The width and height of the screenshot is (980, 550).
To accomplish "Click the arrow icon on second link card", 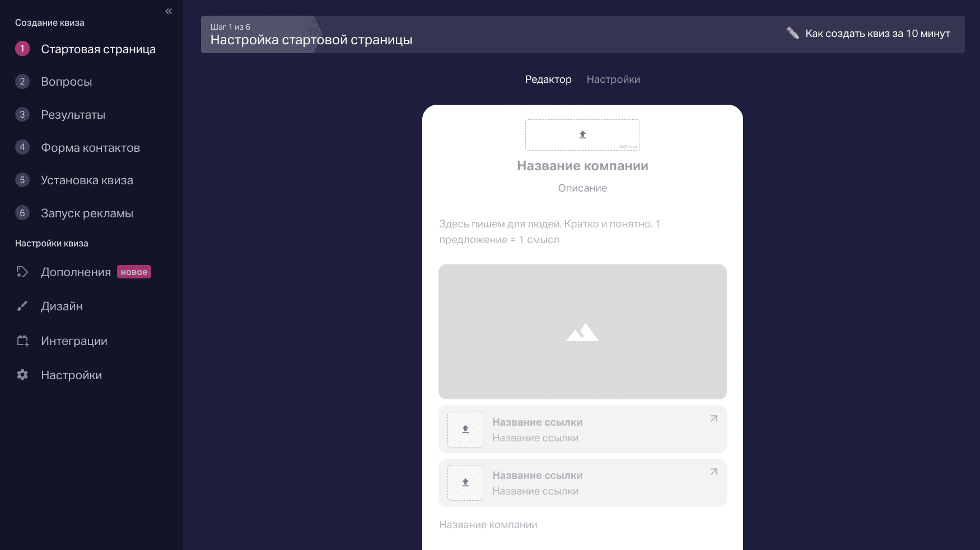I will [x=713, y=472].
